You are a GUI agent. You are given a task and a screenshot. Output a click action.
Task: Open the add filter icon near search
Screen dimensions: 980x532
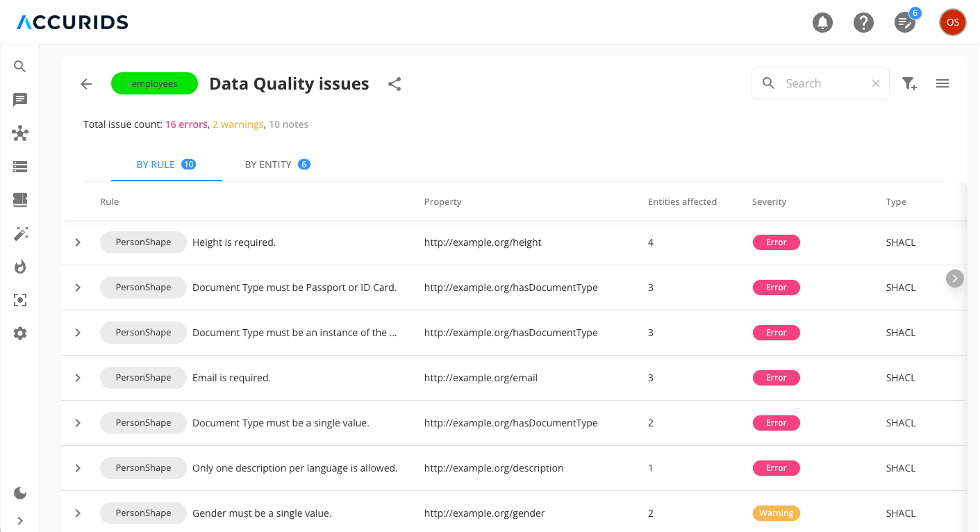pos(908,83)
